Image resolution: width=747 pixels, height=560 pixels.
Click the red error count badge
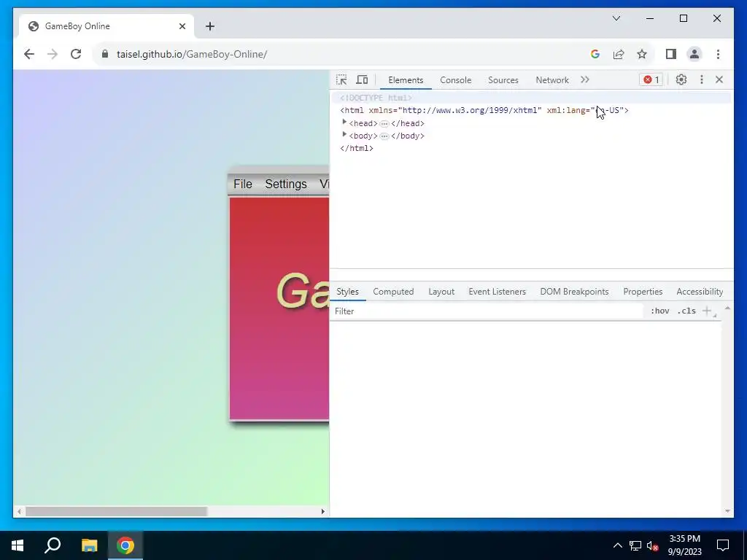(x=651, y=79)
